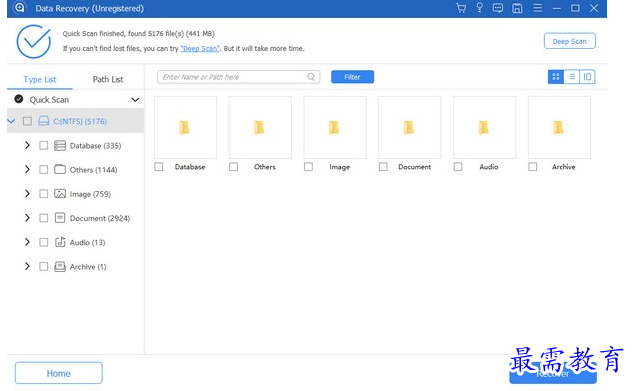Image resolution: width=632 pixels, height=391 pixels.
Task: Switch to list view layout
Action: (571, 77)
